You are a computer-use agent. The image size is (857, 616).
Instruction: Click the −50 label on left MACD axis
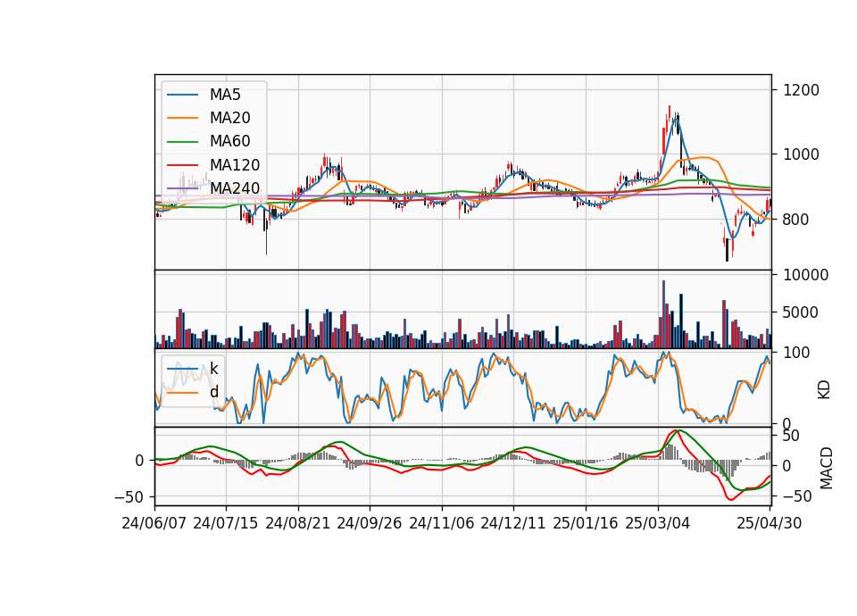[x=129, y=497]
